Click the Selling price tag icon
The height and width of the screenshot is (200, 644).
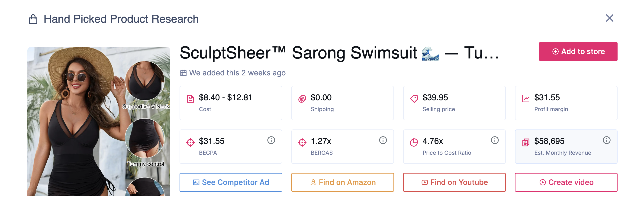point(414,99)
